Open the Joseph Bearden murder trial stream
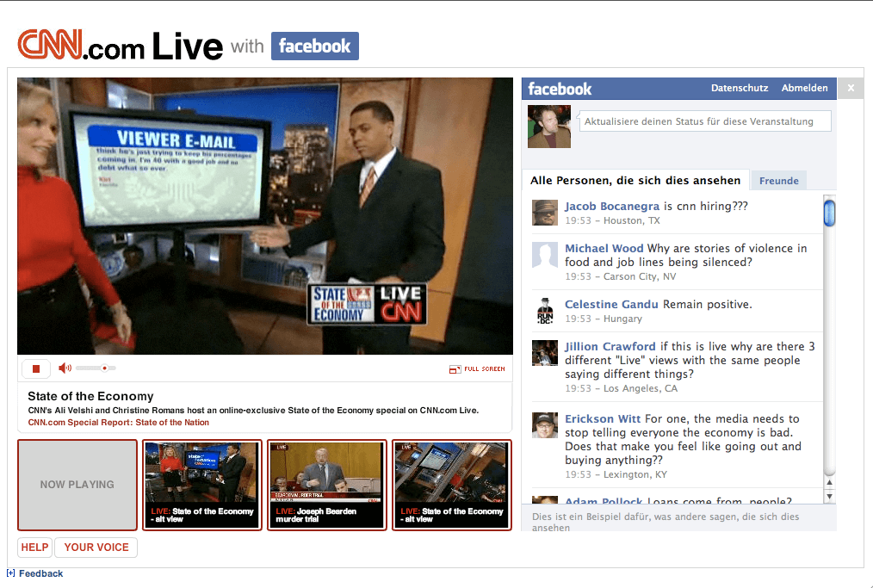The height and width of the screenshot is (588, 873). coord(327,485)
